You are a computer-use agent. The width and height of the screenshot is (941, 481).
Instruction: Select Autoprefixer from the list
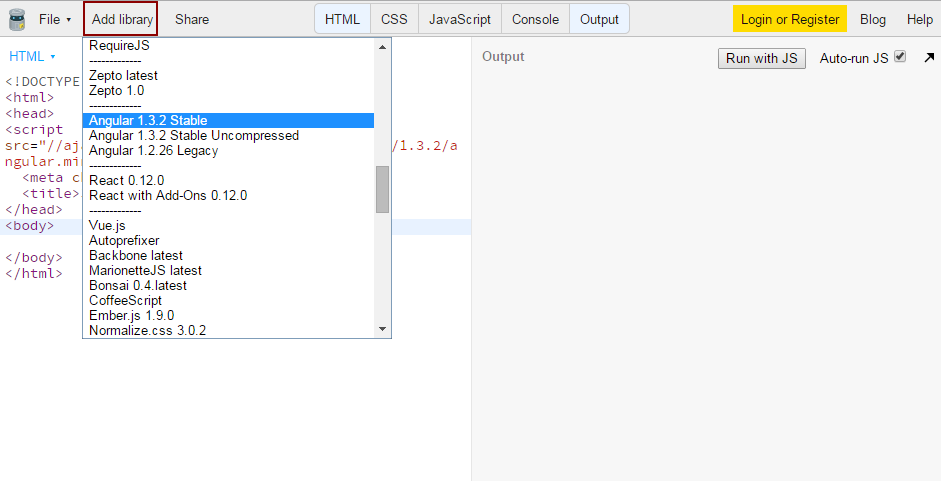[x=228, y=241]
